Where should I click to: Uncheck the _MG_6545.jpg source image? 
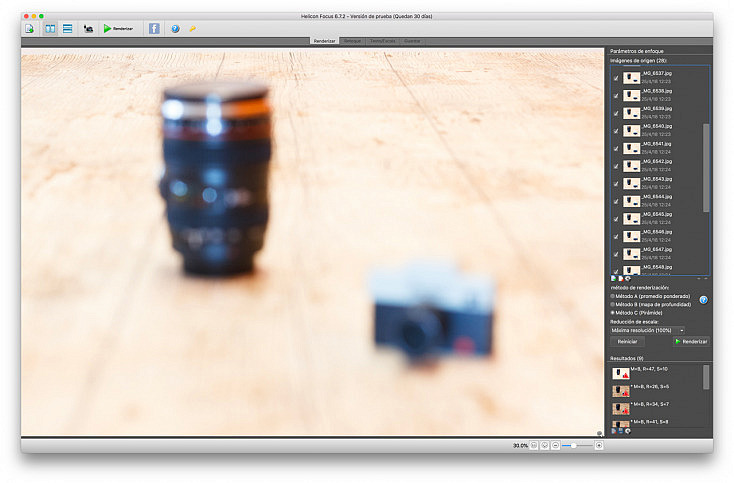[616, 220]
